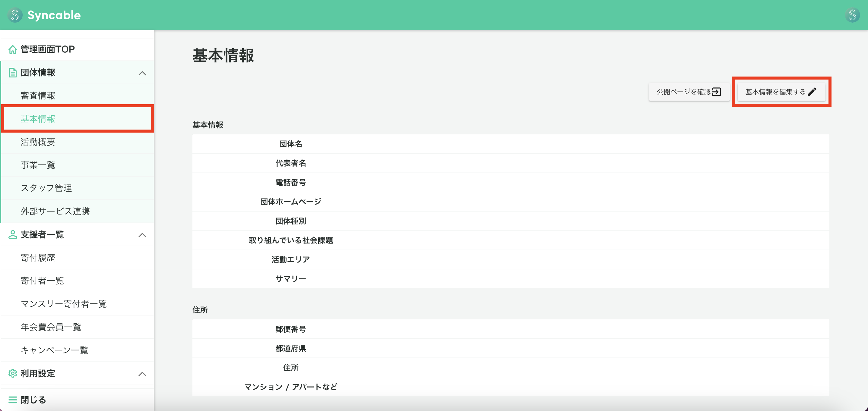
Task: Click the pencil icon on the edit button
Action: coord(813,91)
